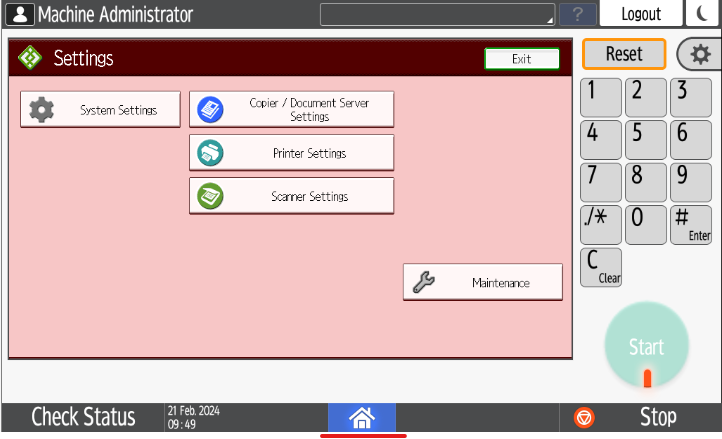Click the Logout button

pos(641,14)
